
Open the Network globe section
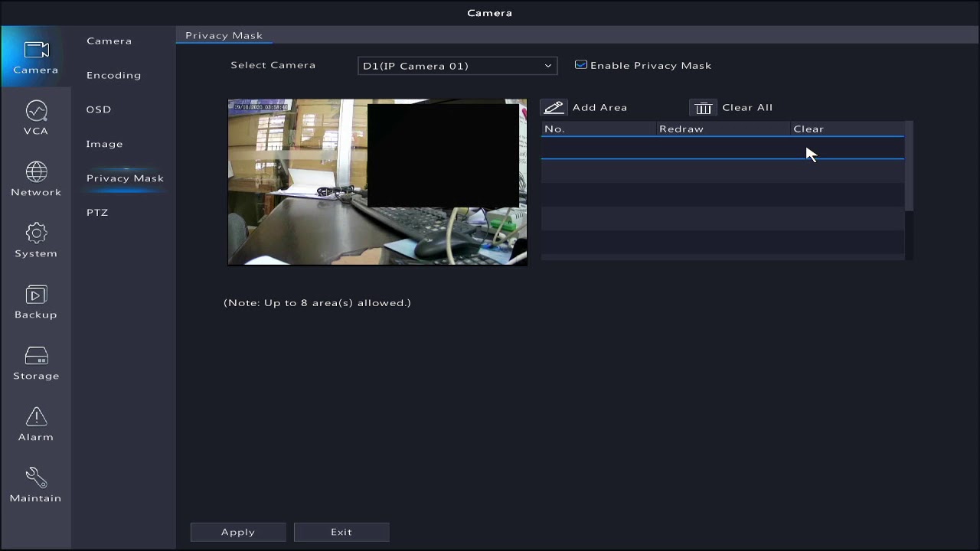tap(36, 180)
